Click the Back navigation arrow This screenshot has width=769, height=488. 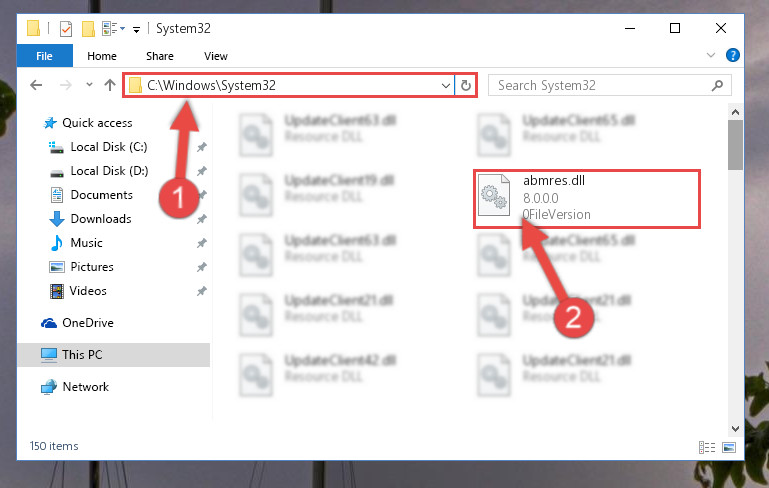point(36,85)
